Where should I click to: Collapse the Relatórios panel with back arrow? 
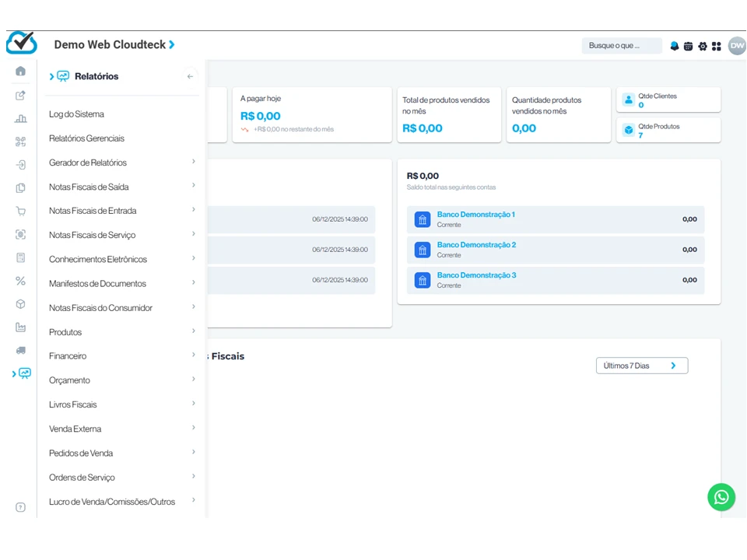click(x=190, y=76)
